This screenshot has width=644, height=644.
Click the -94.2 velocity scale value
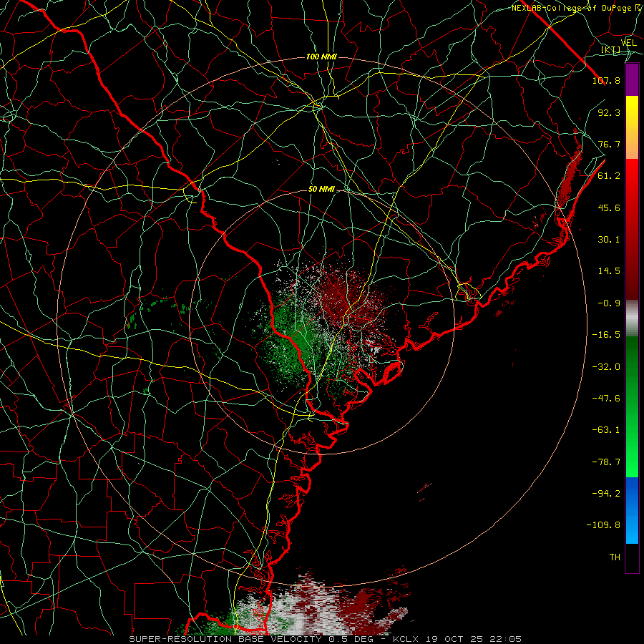click(x=606, y=494)
